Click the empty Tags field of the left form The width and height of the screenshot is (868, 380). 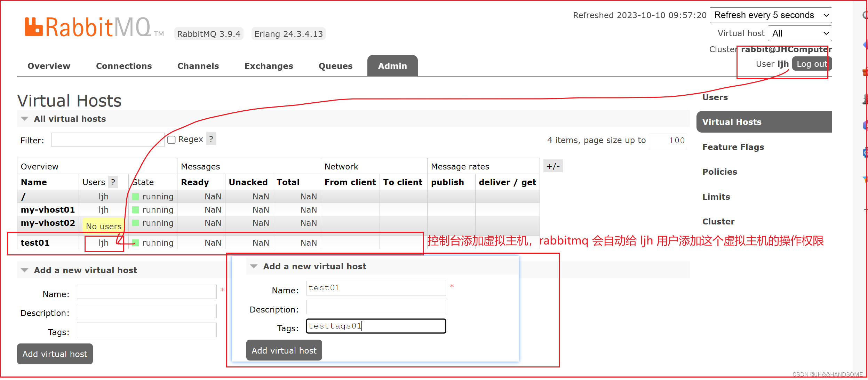click(x=146, y=330)
